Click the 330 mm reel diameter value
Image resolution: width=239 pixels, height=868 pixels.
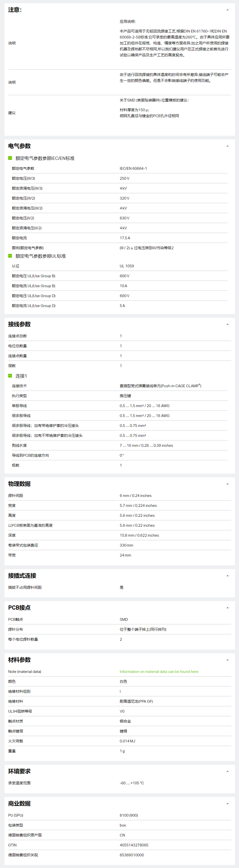[127, 545]
